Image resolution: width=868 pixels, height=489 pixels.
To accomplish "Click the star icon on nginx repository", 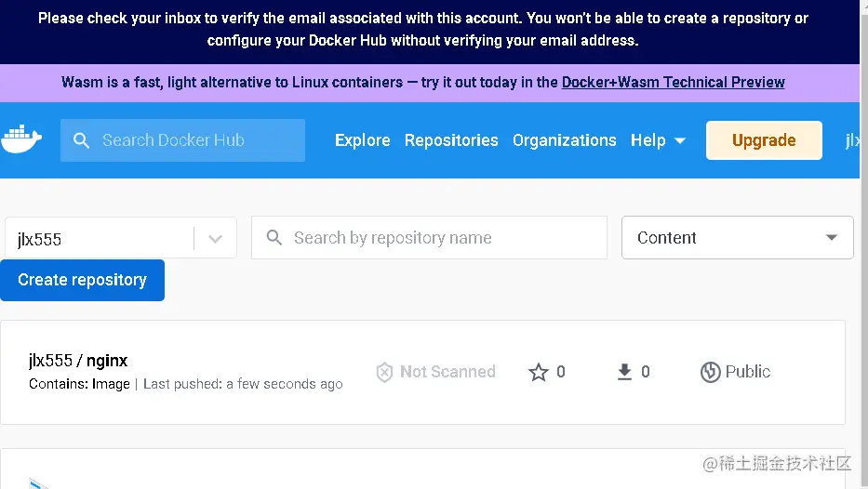I will pos(539,372).
